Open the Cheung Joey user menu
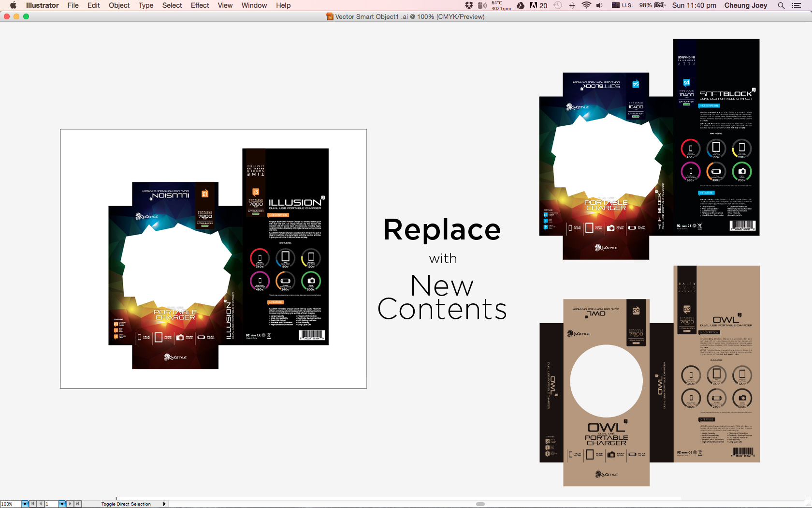Image resolution: width=812 pixels, height=508 pixels. 746,5
